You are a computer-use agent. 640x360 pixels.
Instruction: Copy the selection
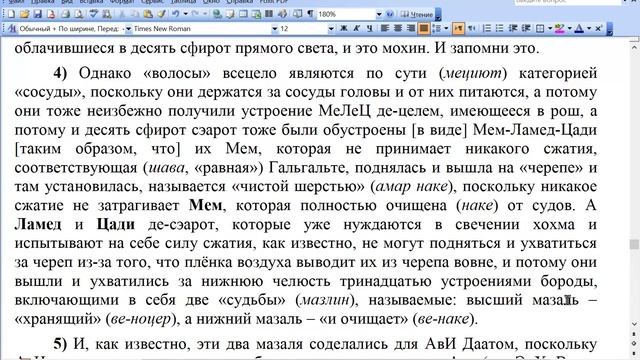click(135, 14)
